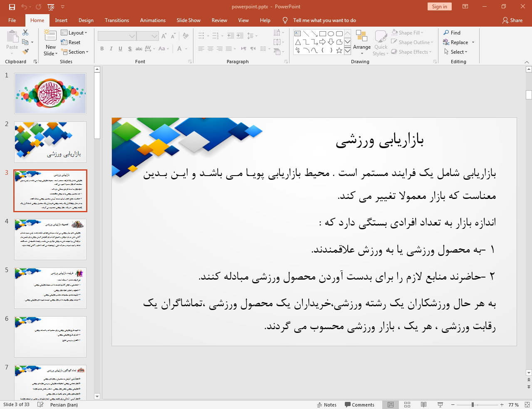The width and height of the screenshot is (532, 409).
Task: Click the Notes button in status bar
Action: [x=327, y=404]
